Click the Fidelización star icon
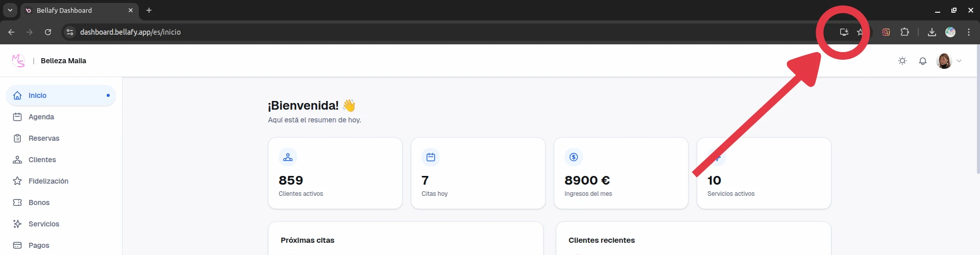Image resolution: width=980 pixels, height=255 pixels. [17, 181]
